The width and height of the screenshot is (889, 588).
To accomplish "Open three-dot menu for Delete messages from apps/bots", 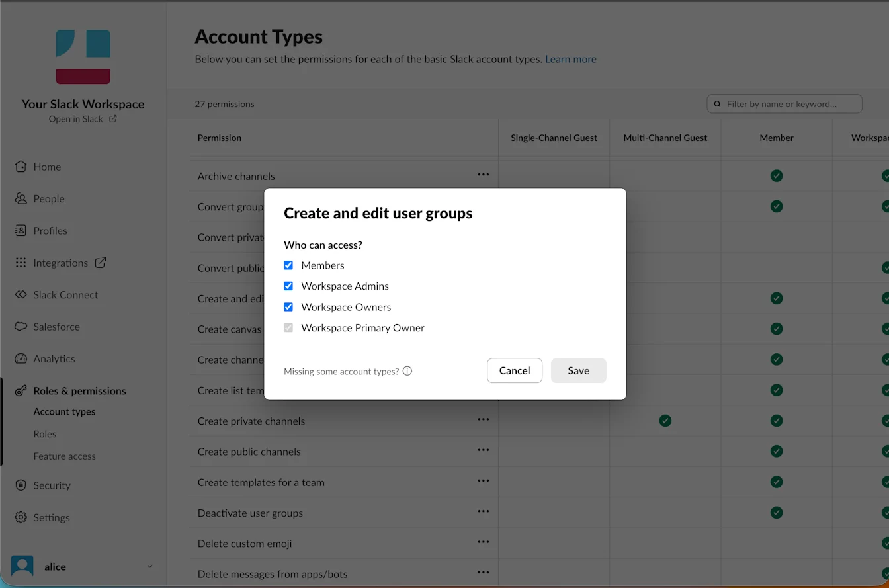I will click(484, 573).
